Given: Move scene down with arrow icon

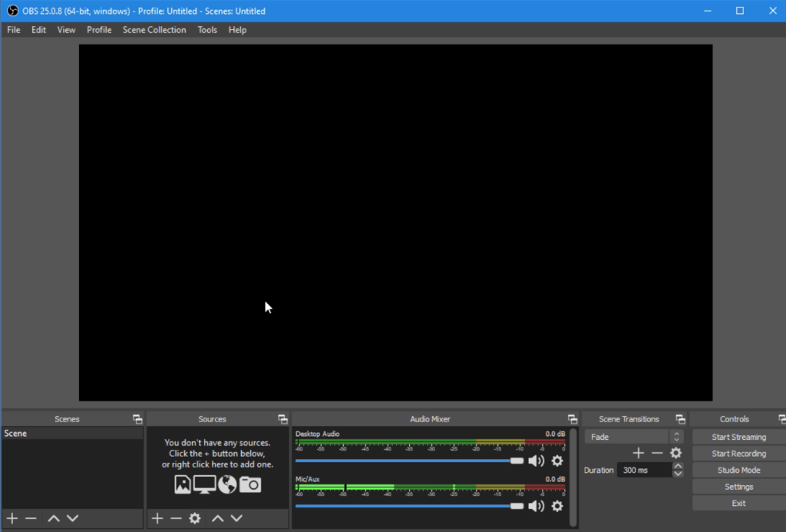Looking at the screenshot, I should [73, 518].
